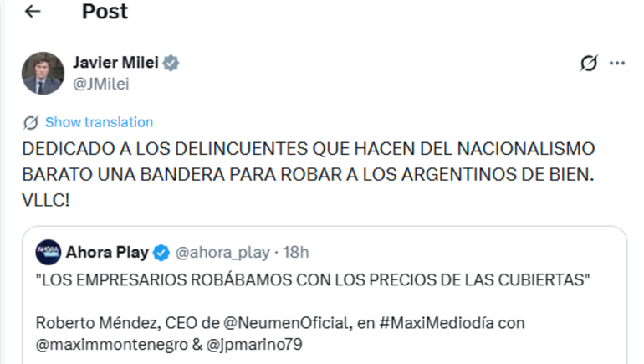This screenshot has height=364, width=644.
Task: Show translation of the post
Action: point(99,122)
